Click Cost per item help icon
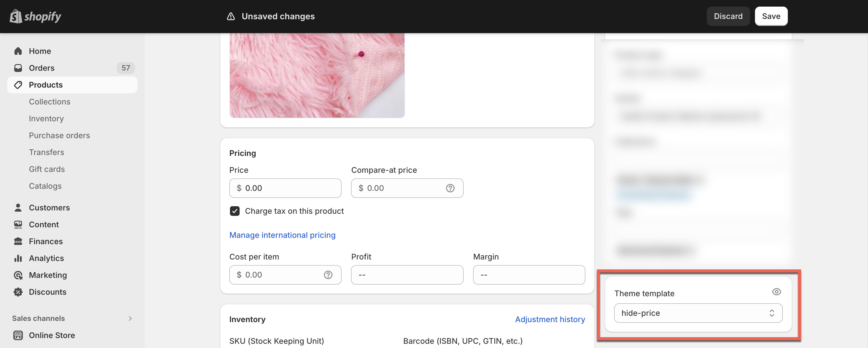The width and height of the screenshot is (868, 348). [x=328, y=275]
